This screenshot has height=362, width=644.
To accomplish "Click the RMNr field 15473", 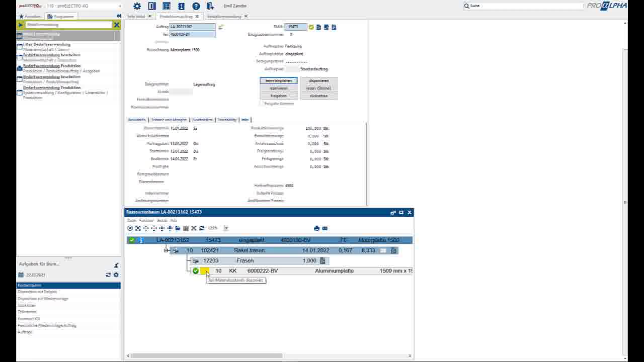I will (296, 27).
